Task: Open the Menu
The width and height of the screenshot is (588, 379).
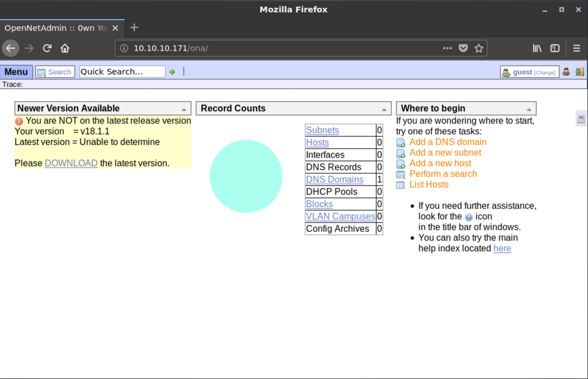Action: (16, 72)
